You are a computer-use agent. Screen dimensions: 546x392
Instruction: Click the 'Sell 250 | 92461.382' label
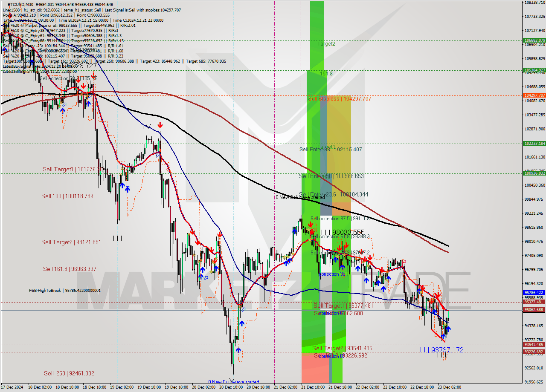point(69,373)
